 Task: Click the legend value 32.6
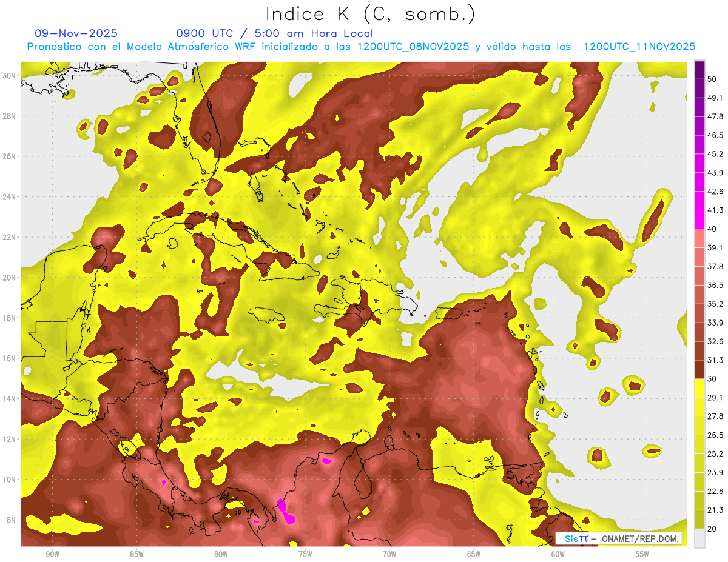[x=715, y=341]
